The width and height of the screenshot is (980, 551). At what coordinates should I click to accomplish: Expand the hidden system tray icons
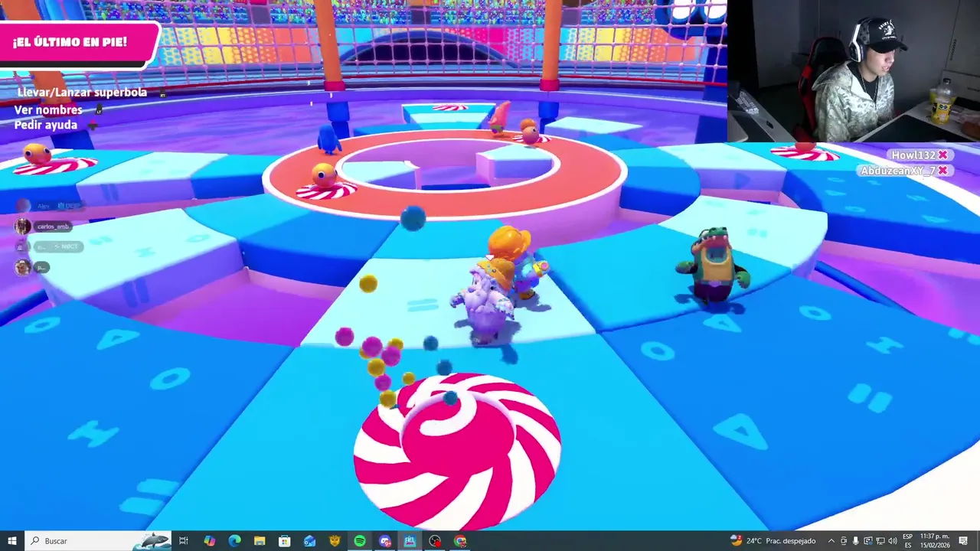[x=831, y=541]
